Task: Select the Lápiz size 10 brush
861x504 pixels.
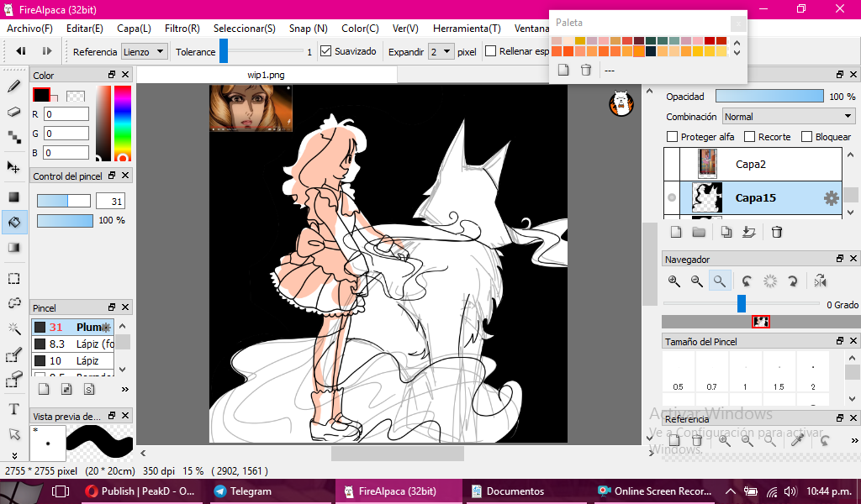Action: coord(72,361)
